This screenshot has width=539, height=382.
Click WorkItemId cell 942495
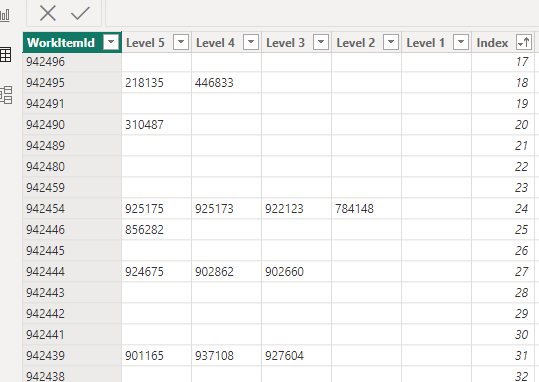(x=72, y=83)
